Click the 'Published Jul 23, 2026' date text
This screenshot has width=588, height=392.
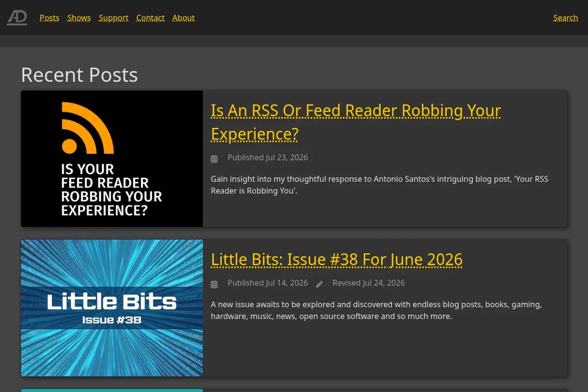pyautogui.click(x=268, y=157)
